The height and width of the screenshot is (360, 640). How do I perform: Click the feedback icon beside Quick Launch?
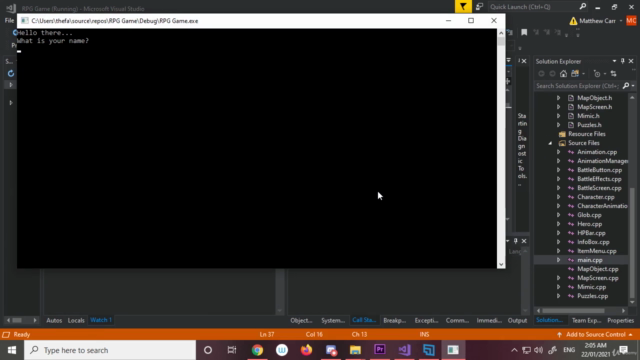tap(479, 7)
